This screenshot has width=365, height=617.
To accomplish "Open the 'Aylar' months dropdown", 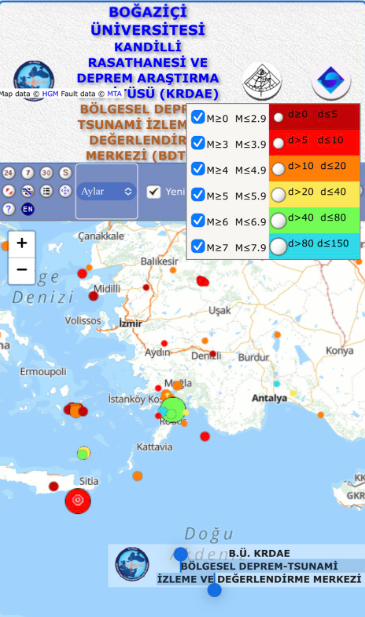I will tap(106, 192).
